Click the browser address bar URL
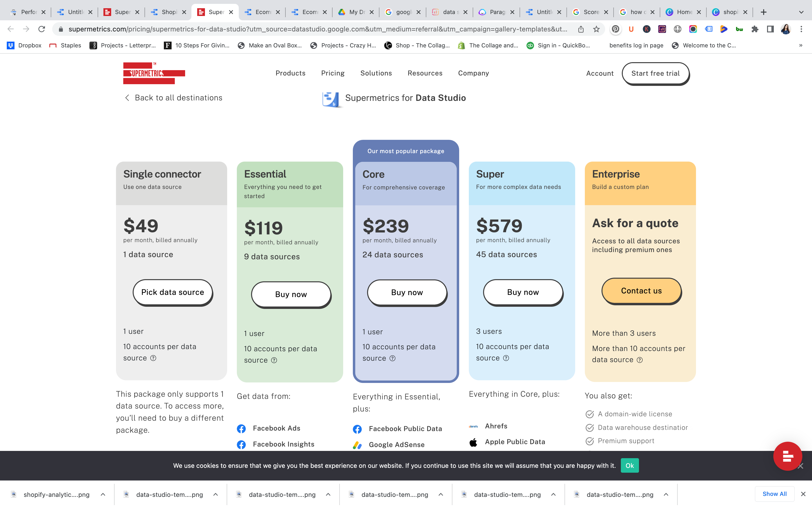The height and width of the screenshot is (508, 812). tap(318, 29)
